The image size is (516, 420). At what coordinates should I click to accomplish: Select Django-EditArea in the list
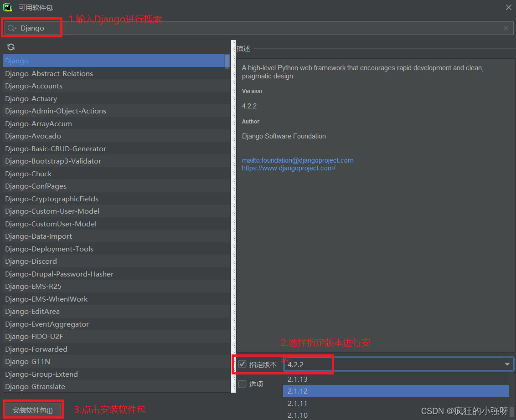pos(117,312)
